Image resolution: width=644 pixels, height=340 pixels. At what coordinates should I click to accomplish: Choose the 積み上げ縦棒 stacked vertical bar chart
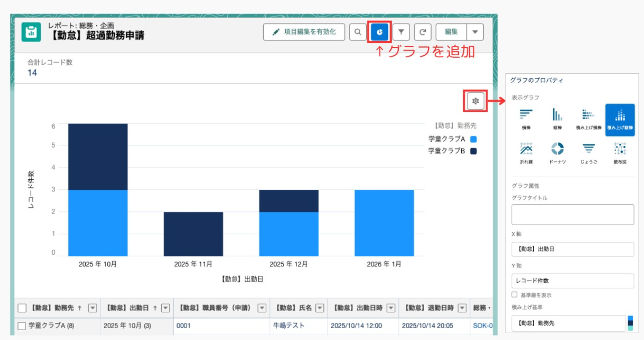pos(620,120)
